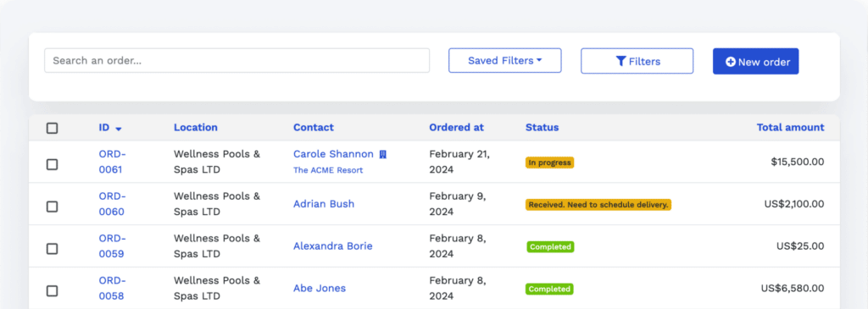Sort by Total amount column header

(790, 127)
